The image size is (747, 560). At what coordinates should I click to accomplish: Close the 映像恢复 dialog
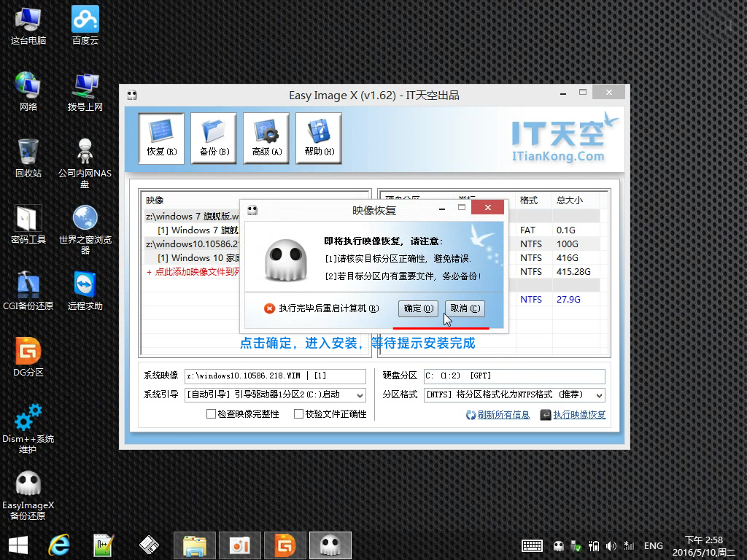(x=487, y=207)
